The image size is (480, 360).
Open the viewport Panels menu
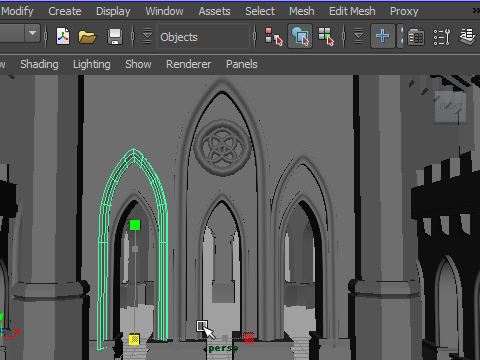coord(242,64)
